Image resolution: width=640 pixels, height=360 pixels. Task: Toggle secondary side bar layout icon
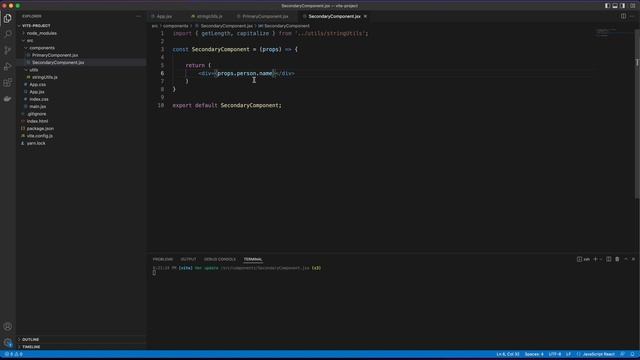[x=622, y=6]
